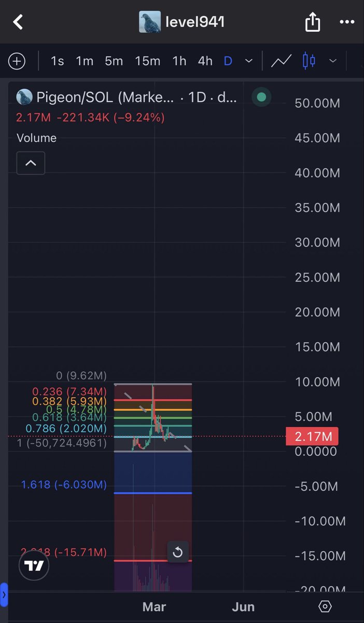Reset the chart view with the undo arrow
This screenshot has width=364, height=623.
tap(177, 552)
